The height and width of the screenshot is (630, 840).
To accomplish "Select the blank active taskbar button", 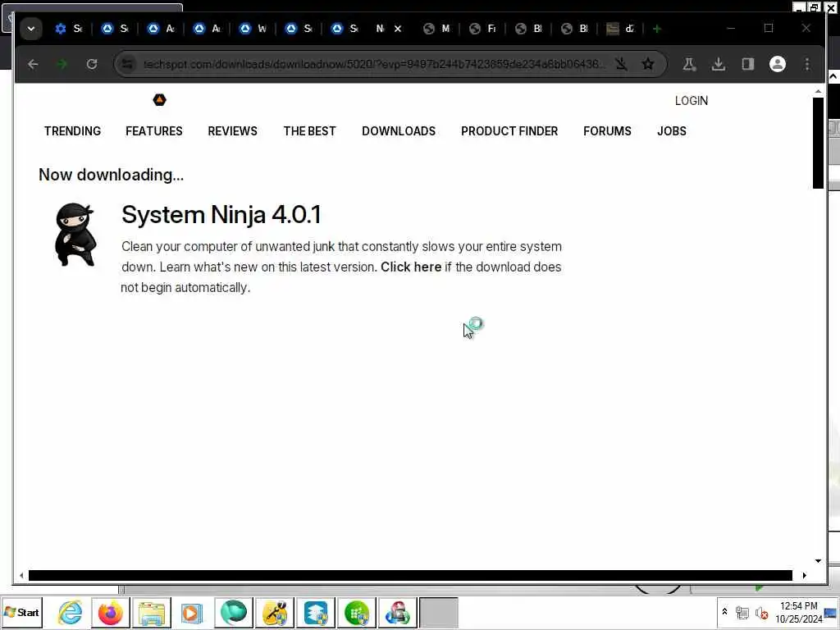I will coord(438,612).
